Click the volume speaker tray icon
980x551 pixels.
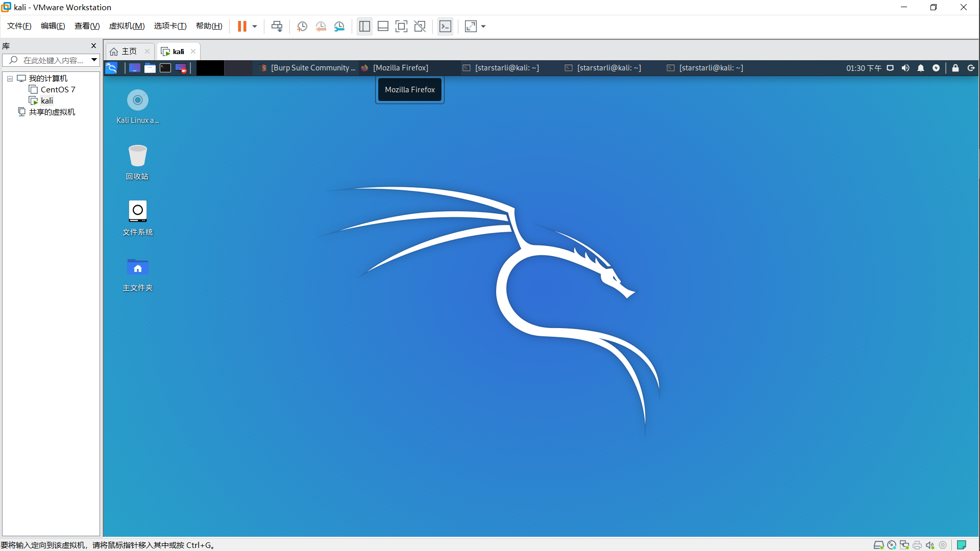[905, 68]
